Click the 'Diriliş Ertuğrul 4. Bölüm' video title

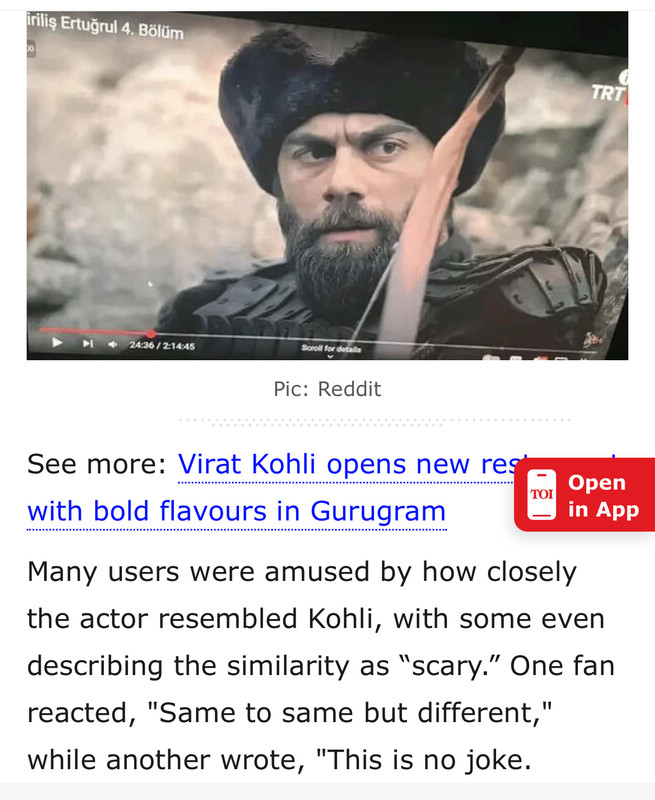(x=105, y=27)
